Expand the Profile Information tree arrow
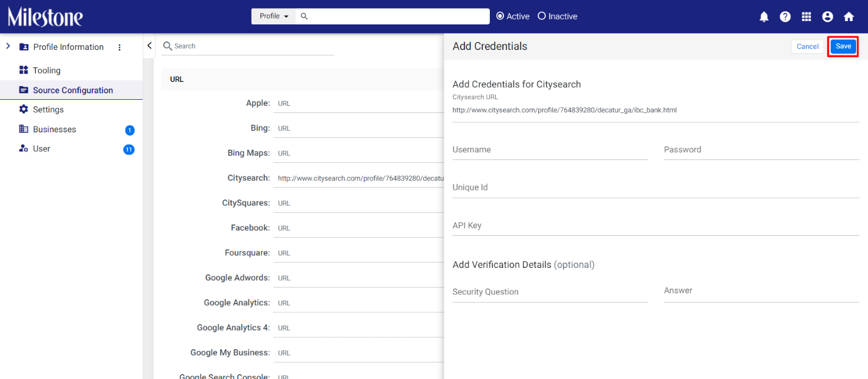The width and height of the screenshot is (868, 379). (x=8, y=47)
